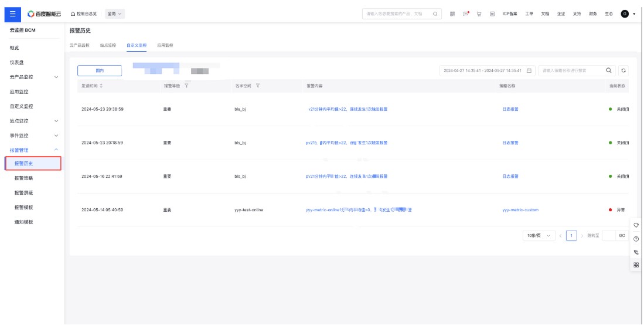Image resolution: width=644 pixels, height=325 pixels.
Task: Switch to 自定义监控 tab
Action: click(x=137, y=45)
